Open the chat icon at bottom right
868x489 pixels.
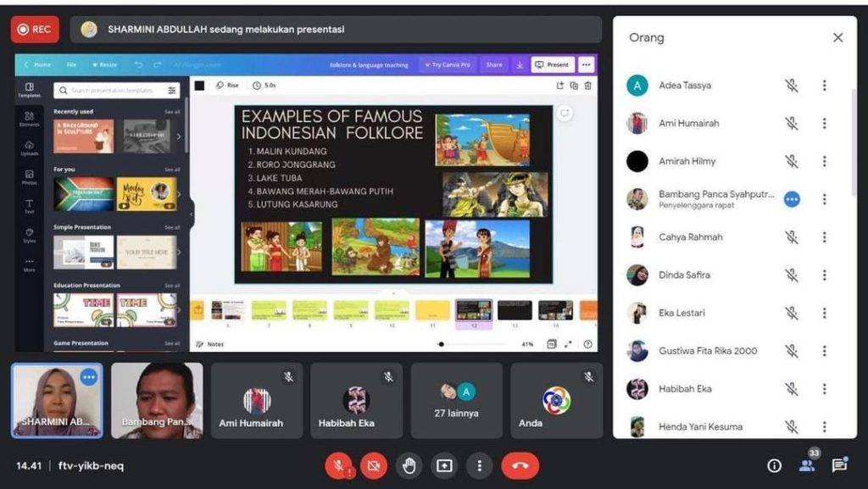click(839, 465)
